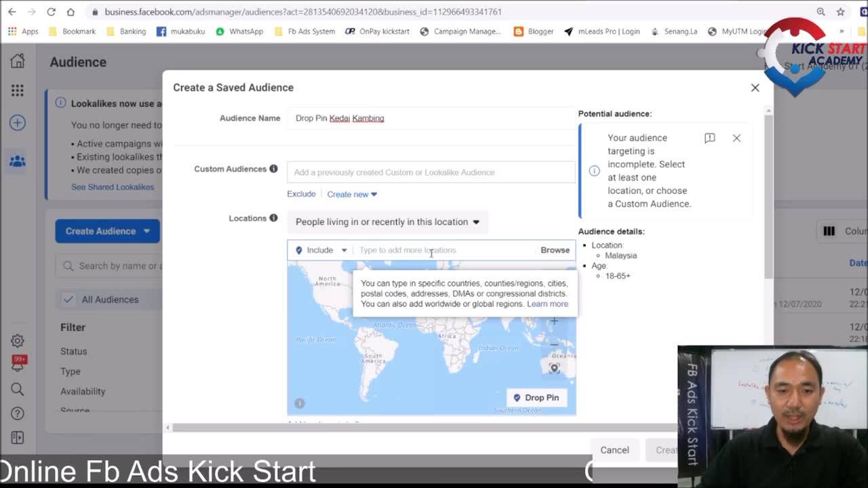
Task: Open the Campaign Manager bookmark
Action: [x=460, y=31]
